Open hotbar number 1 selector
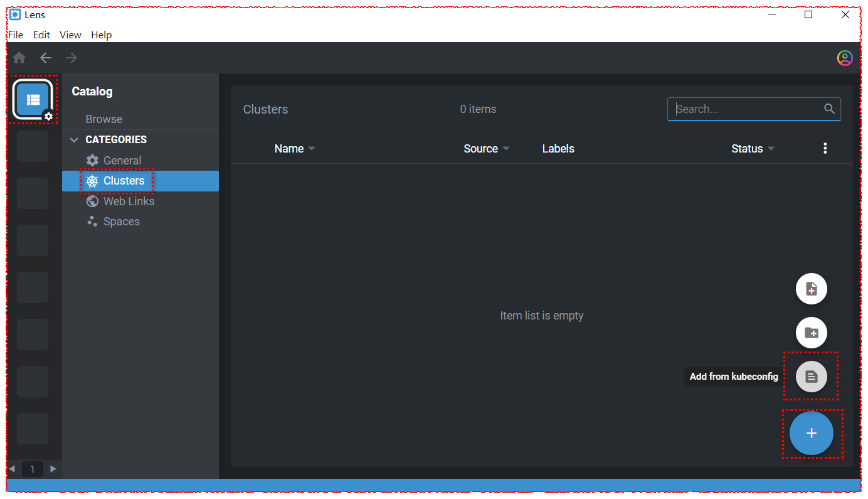The width and height of the screenshot is (868, 499). pos(33,469)
